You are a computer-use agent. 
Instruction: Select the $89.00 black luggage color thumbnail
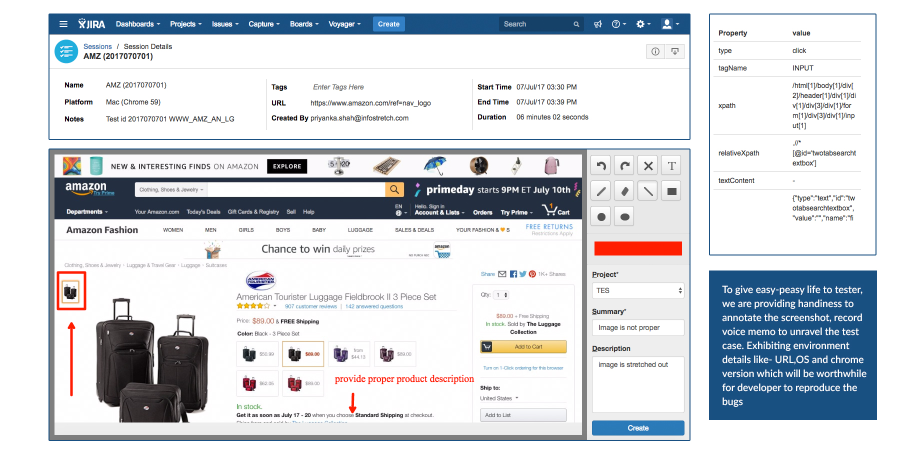[303, 354]
